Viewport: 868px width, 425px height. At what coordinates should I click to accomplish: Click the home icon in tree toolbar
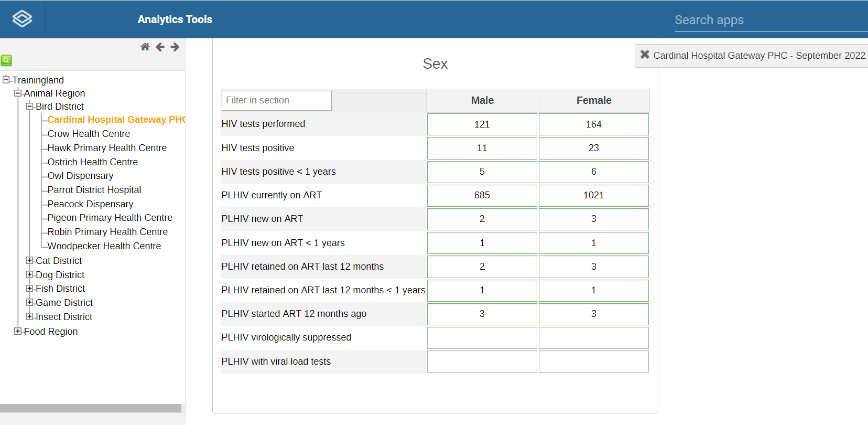pos(145,47)
